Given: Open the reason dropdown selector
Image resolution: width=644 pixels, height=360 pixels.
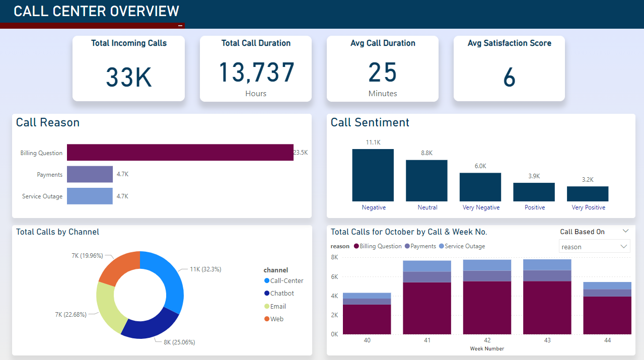Looking at the screenshot, I should [x=595, y=247].
